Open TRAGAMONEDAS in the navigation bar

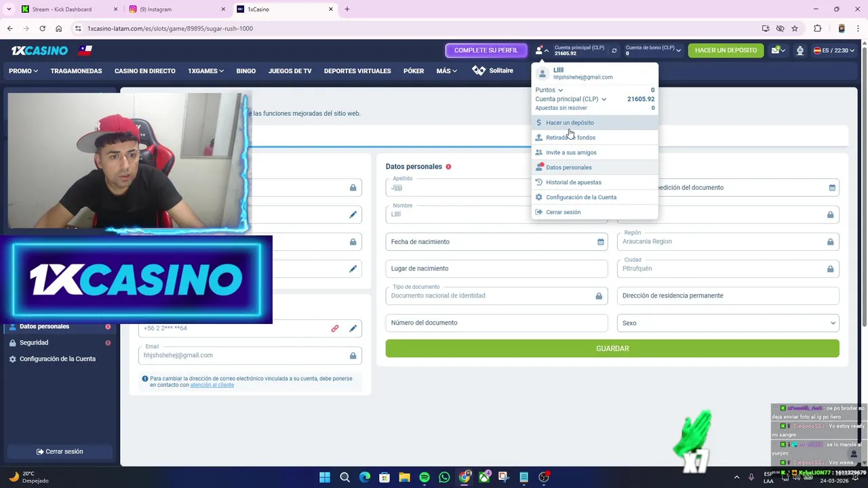coord(76,70)
